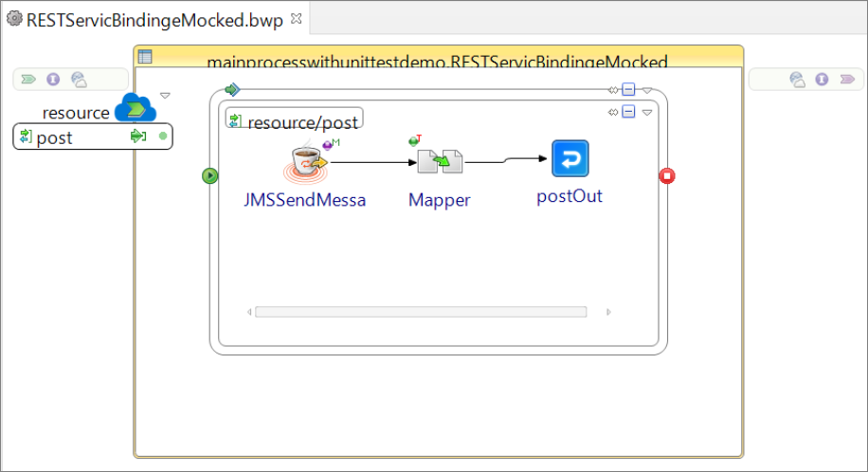Click the icon beside resource/post label
Viewport: 868px width, 472px height.
pos(235,119)
